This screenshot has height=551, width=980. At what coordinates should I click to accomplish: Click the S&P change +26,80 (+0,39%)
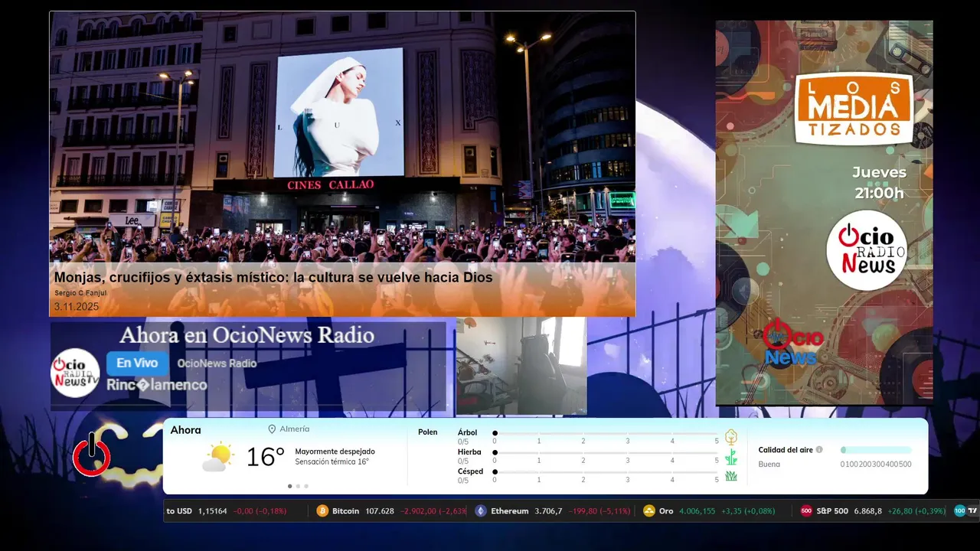(x=917, y=510)
